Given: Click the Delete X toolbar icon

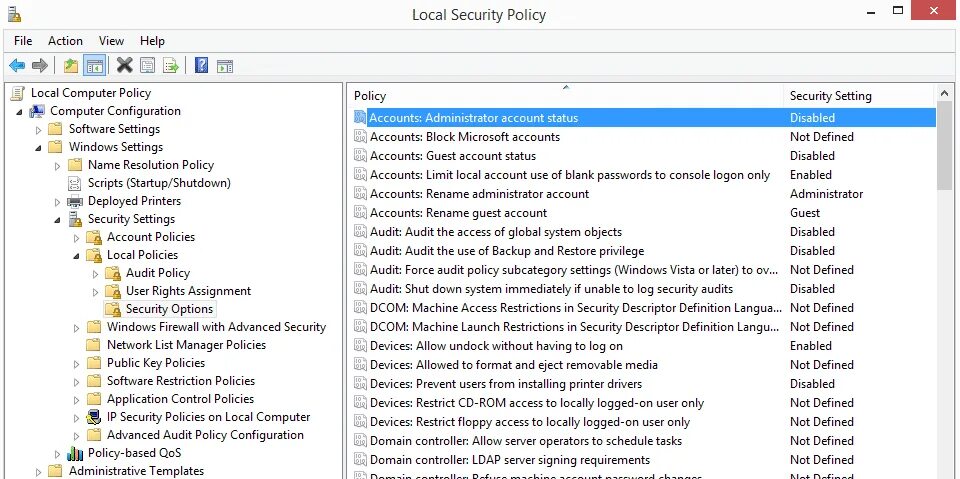Looking at the screenshot, I should click(124, 66).
